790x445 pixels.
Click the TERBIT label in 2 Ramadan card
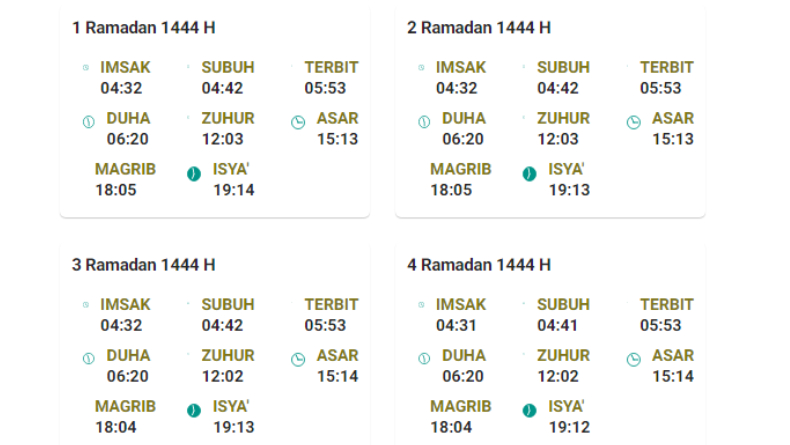coord(667,68)
